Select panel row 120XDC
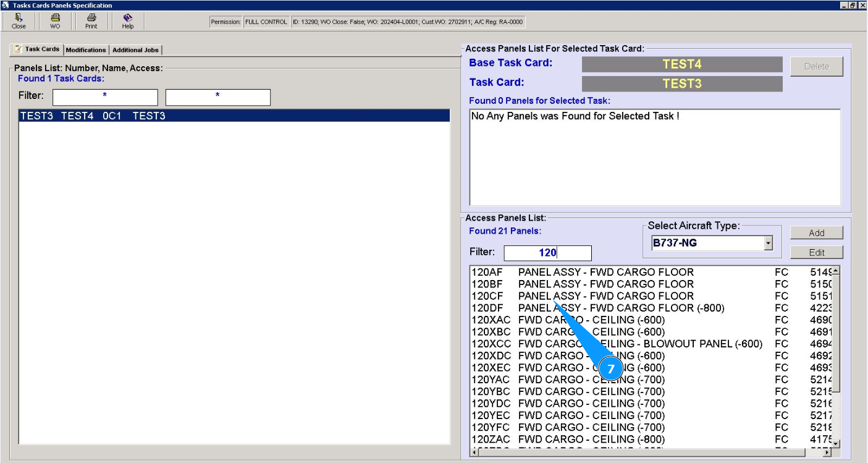This screenshot has height=463, width=868. pos(651,356)
